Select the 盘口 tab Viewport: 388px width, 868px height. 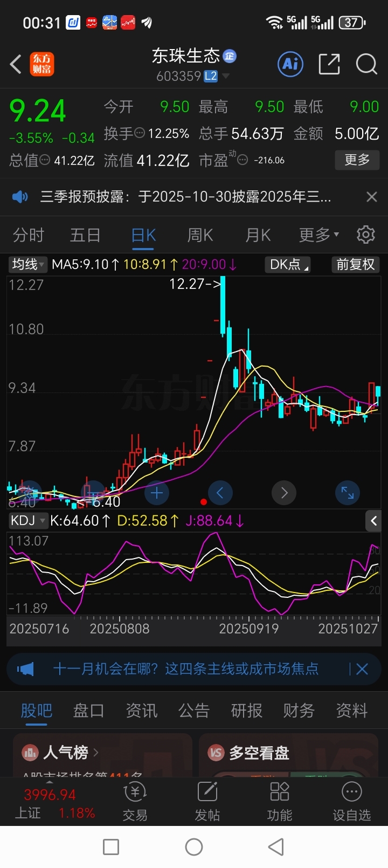[x=89, y=711]
